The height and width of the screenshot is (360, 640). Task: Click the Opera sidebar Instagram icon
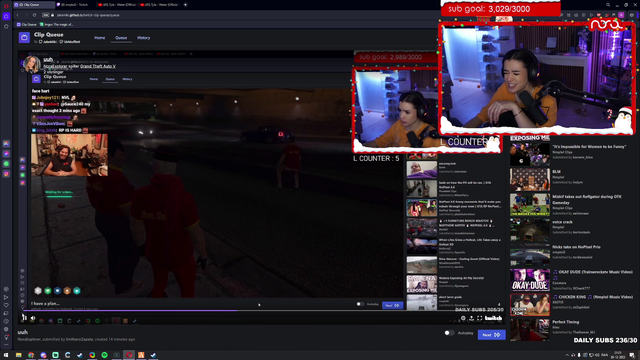[6, 173]
